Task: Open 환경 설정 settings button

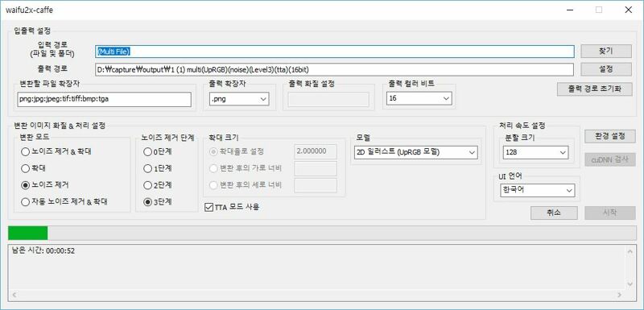Action: (610, 136)
